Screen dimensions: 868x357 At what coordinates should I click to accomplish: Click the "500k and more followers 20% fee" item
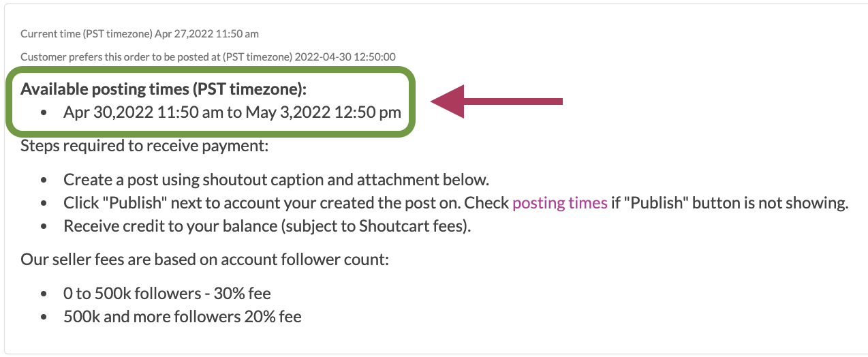183,316
